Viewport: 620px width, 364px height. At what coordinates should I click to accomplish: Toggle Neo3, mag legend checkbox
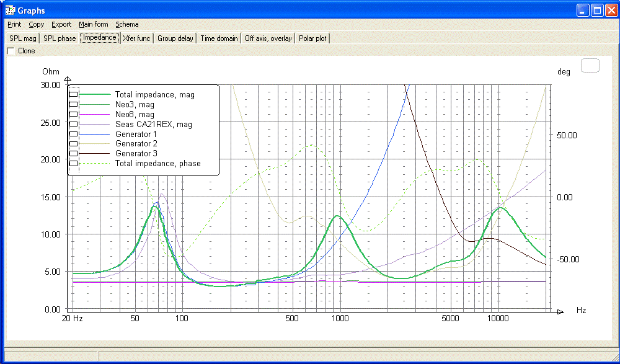[74, 104]
